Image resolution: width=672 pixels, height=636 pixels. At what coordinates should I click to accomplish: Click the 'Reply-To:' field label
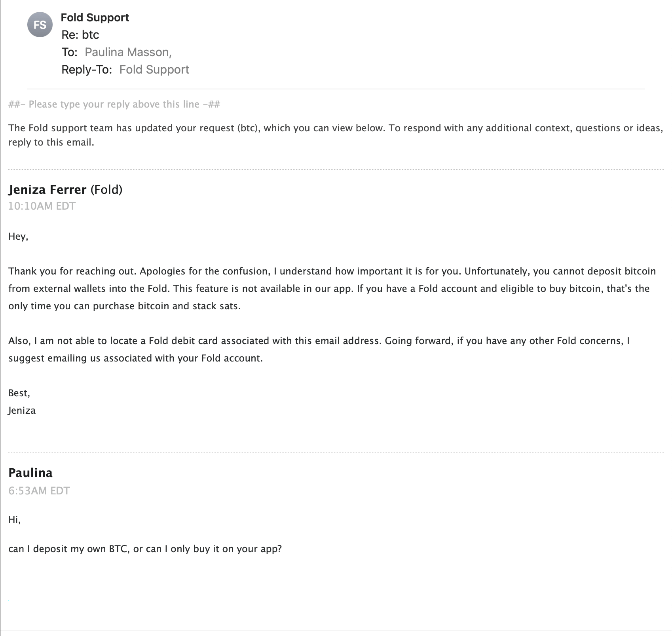pyautogui.click(x=87, y=70)
